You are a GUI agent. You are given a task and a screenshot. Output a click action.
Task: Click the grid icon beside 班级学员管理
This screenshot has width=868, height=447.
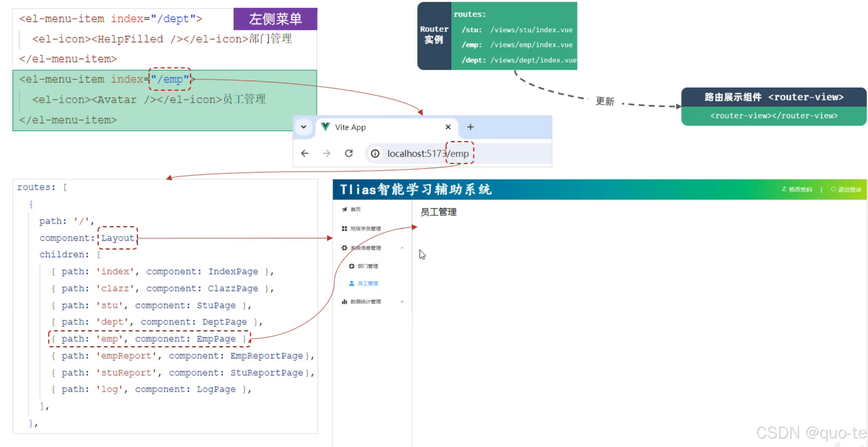coord(344,228)
